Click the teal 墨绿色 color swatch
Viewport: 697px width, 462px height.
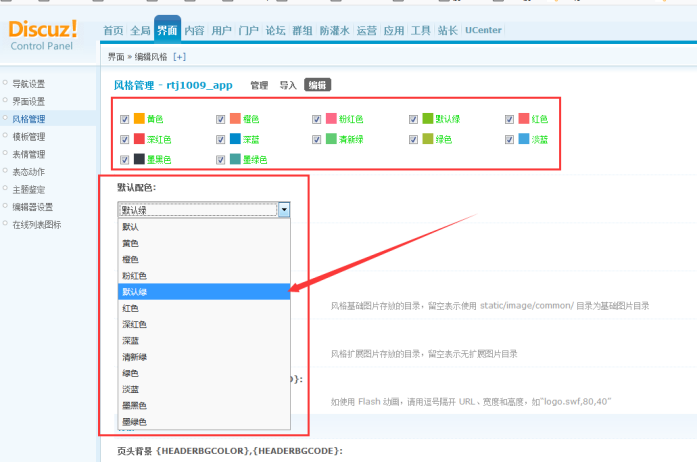235,159
